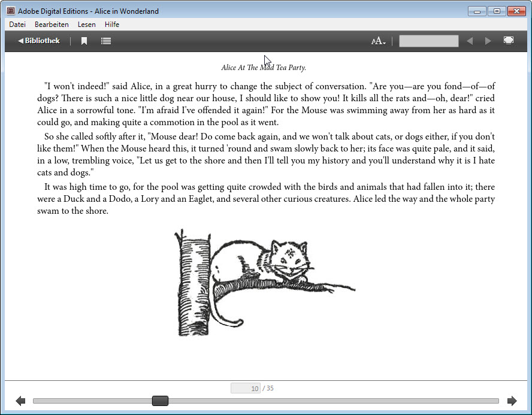Open the Hilfe menu

pos(112,25)
